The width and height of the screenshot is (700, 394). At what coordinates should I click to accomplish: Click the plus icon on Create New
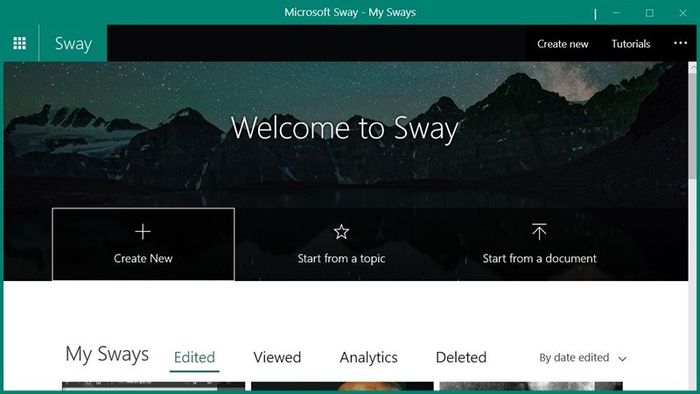click(143, 232)
